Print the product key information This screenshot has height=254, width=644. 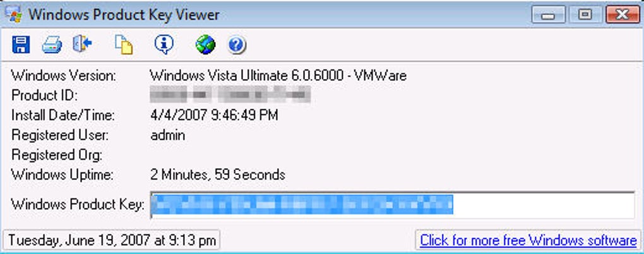tap(52, 44)
